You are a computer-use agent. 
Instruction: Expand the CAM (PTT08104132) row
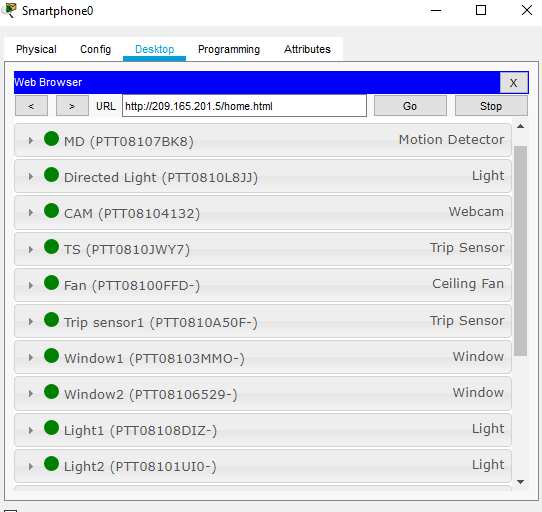[31, 213]
